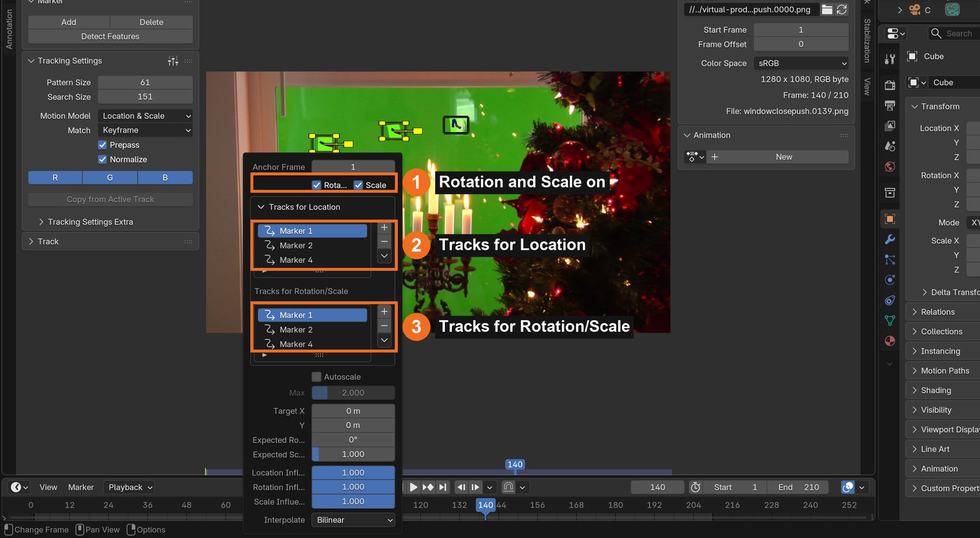This screenshot has width=980, height=538.
Task: Enable the Autoscale checkbox
Action: coord(317,377)
